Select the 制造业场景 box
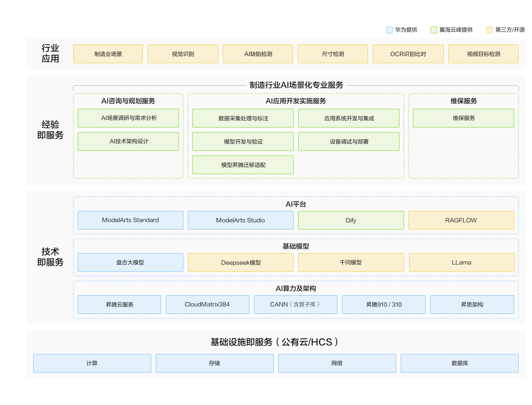The image size is (532, 405). [108, 54]
